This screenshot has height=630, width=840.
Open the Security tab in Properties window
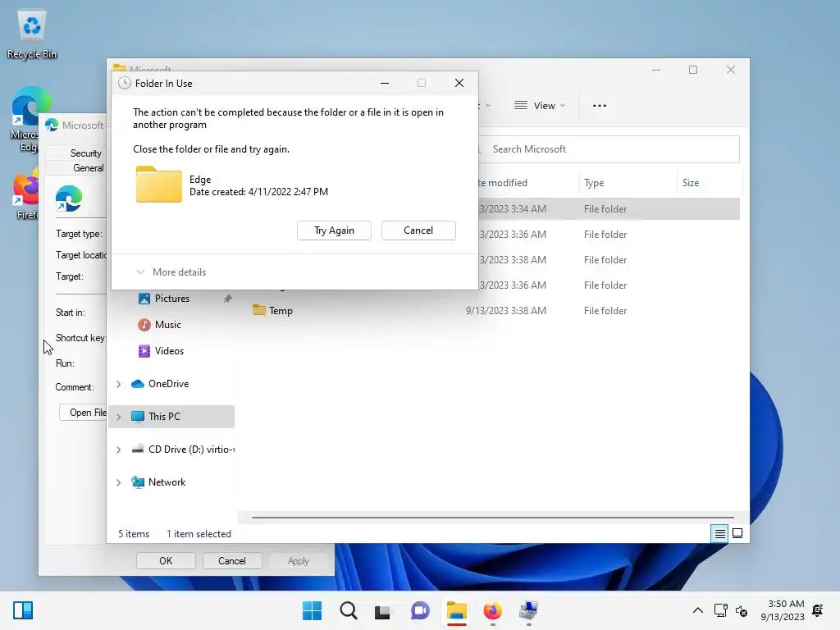tap(85, 153)
